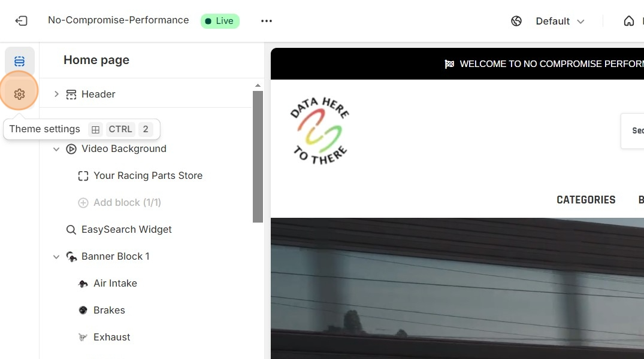The image size is (644, 359).
Task: Select Video Background section label
Action: point(123,148)
